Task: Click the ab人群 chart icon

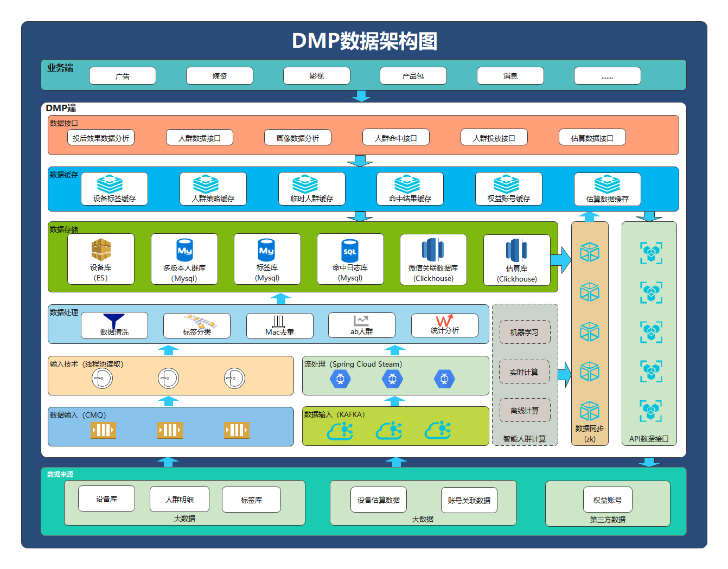Action: (x=361, y=321)
